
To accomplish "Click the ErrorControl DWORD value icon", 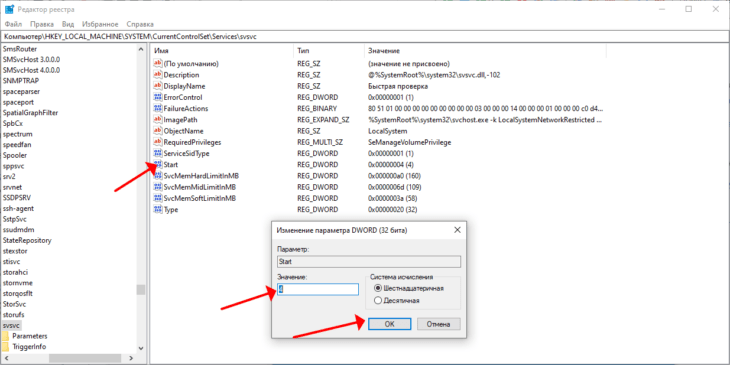I will (157, 97).
